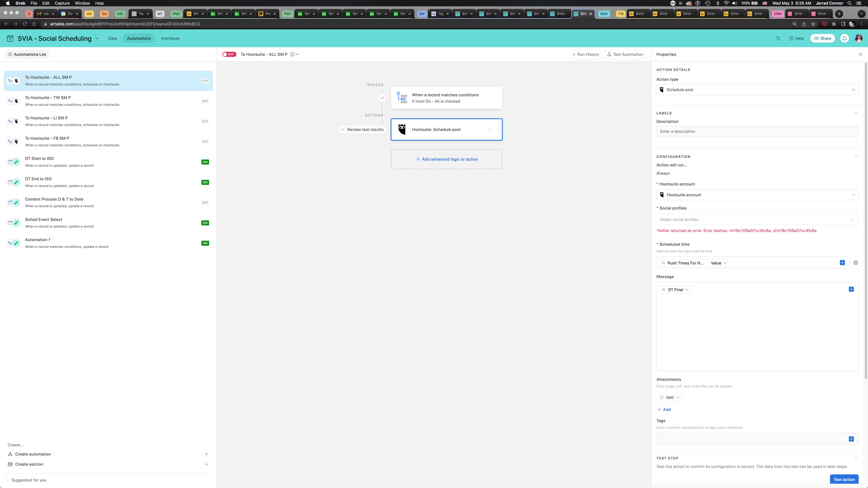Image resolution: width=868 pixels, height=488 pixels.
Task: Open the Capture menu in menu bar
Action: pyautogui.click(x=62, y=3)
